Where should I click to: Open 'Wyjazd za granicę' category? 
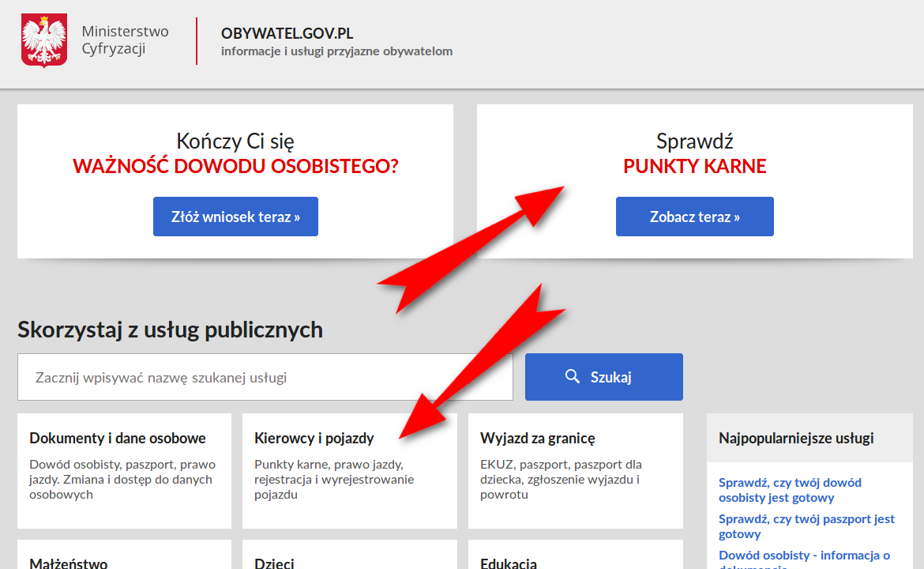[538, 438]
